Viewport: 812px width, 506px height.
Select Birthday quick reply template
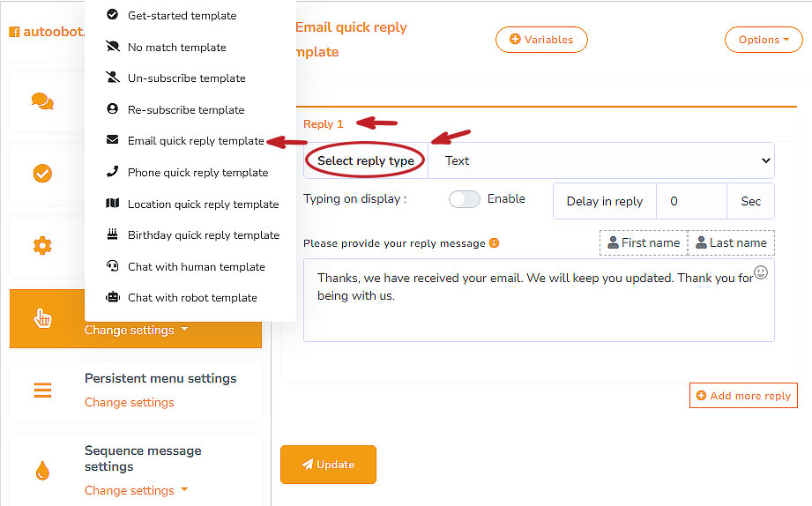tap(203, 235)
